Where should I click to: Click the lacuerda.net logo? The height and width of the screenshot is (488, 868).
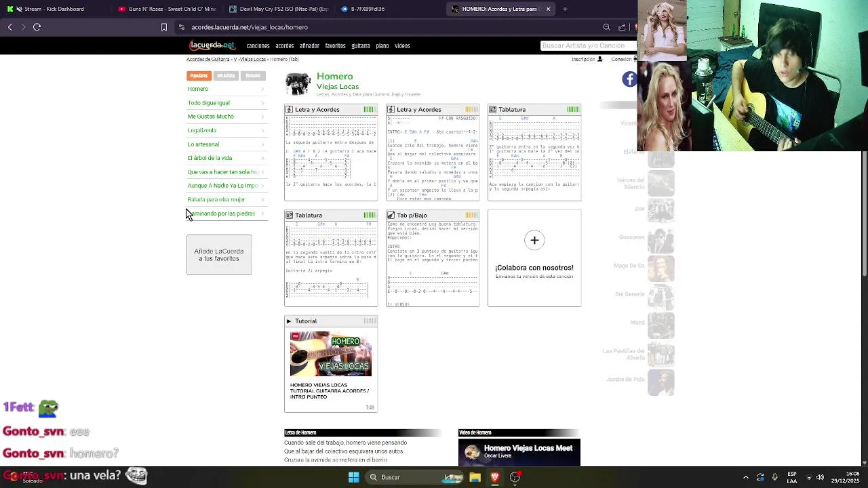[212, 45]
